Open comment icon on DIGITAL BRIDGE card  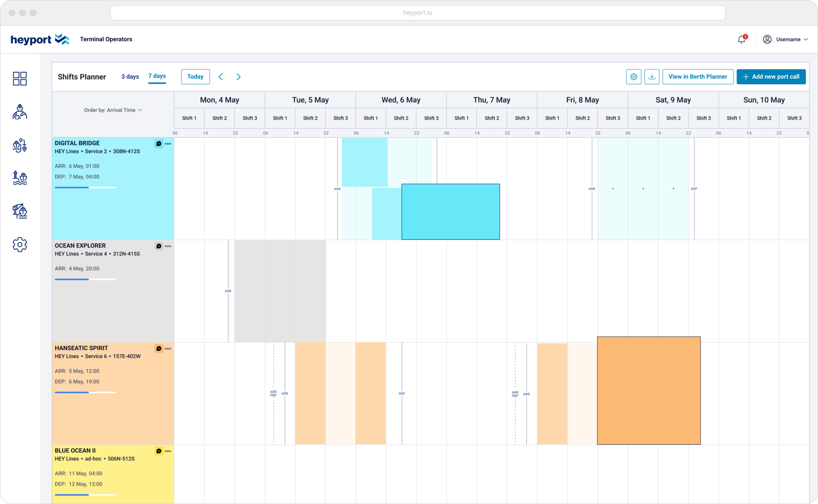pyautogui.click(x=159, y=144)
